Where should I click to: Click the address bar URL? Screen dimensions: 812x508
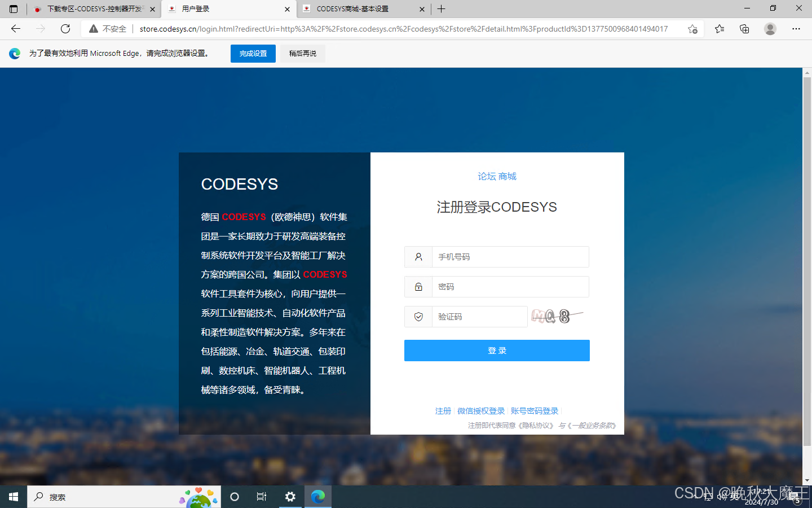coord(403,29)
